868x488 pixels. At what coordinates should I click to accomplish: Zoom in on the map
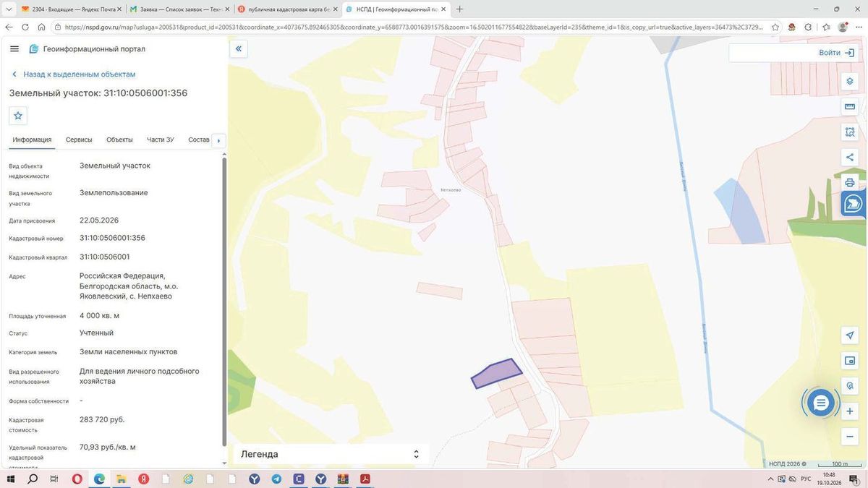(x=850, y=411)
